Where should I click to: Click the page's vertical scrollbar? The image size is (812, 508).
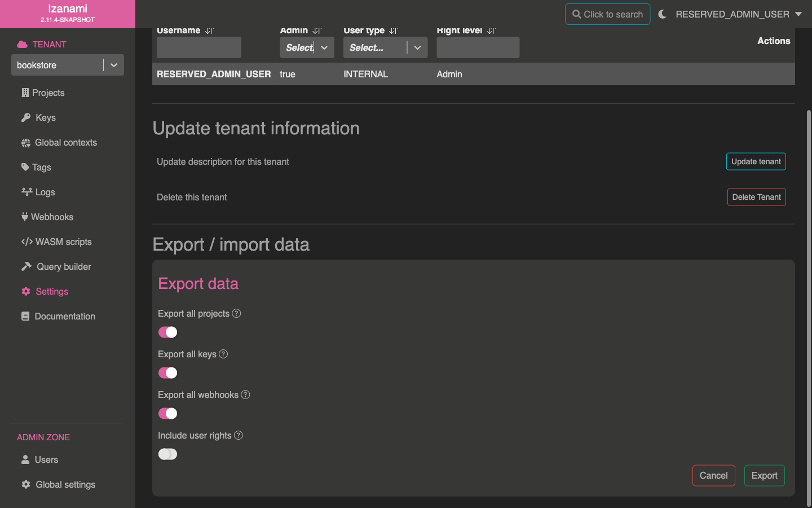(x=809, y=305)
